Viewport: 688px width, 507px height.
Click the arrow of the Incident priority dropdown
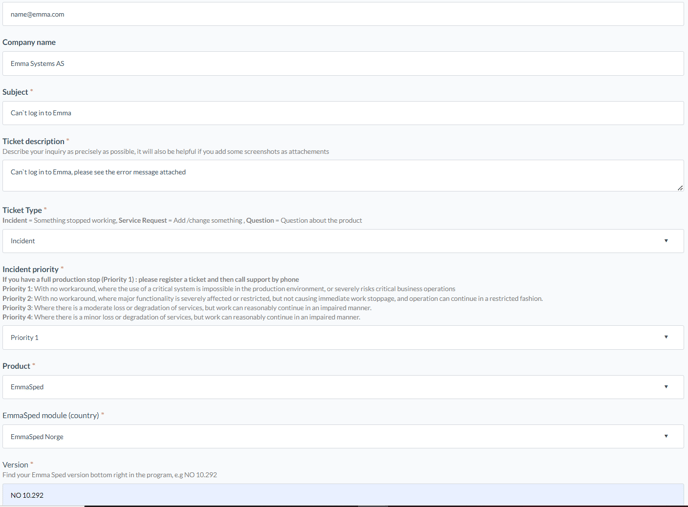point(666,337)
